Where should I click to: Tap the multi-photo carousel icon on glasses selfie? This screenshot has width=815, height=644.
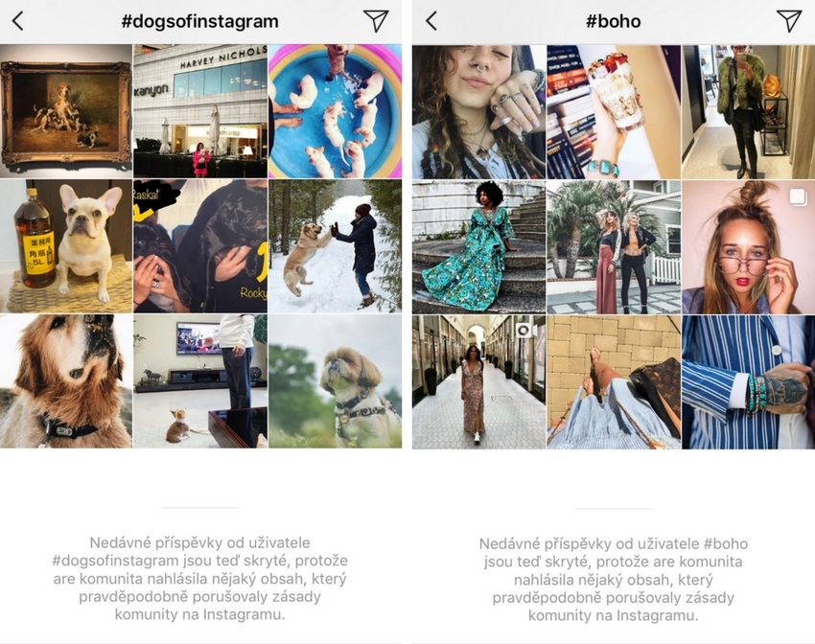click(798, 196)
